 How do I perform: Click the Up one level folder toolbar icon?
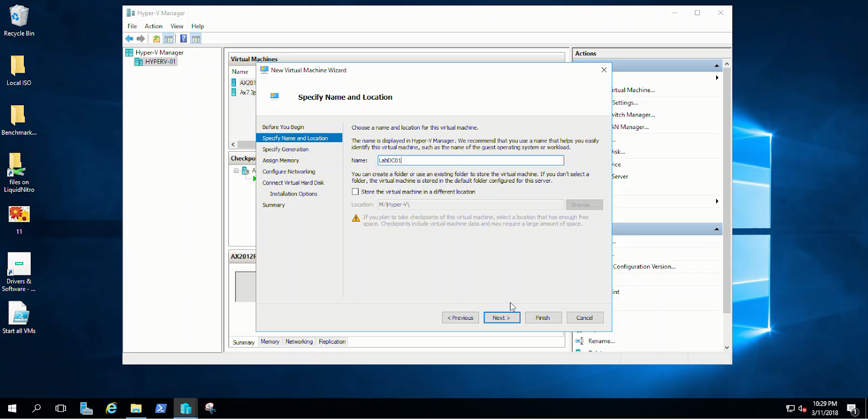[156, 38]
